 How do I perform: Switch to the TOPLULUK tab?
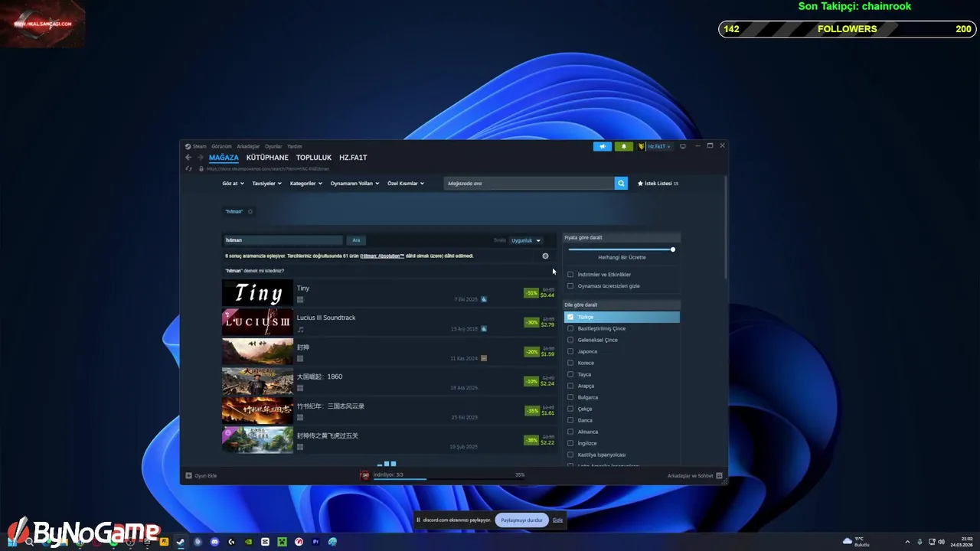[314, 158]
